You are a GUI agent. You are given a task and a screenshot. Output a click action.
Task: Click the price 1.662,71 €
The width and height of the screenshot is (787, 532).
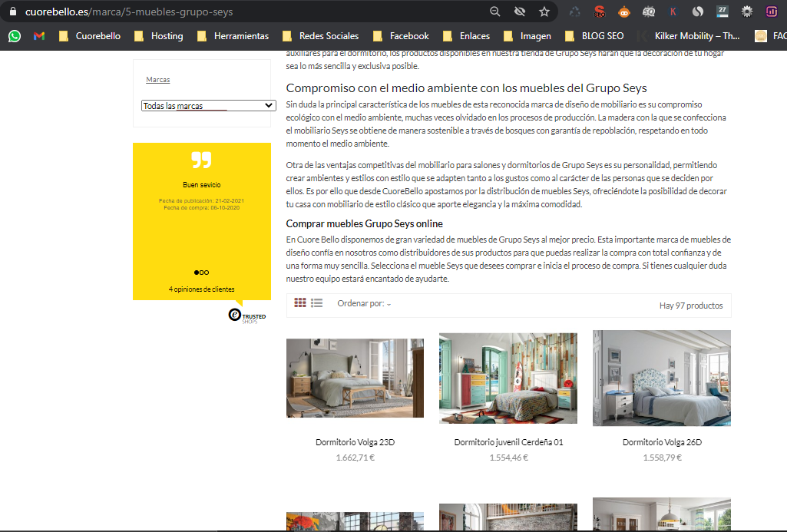click(x=355, y=458)
